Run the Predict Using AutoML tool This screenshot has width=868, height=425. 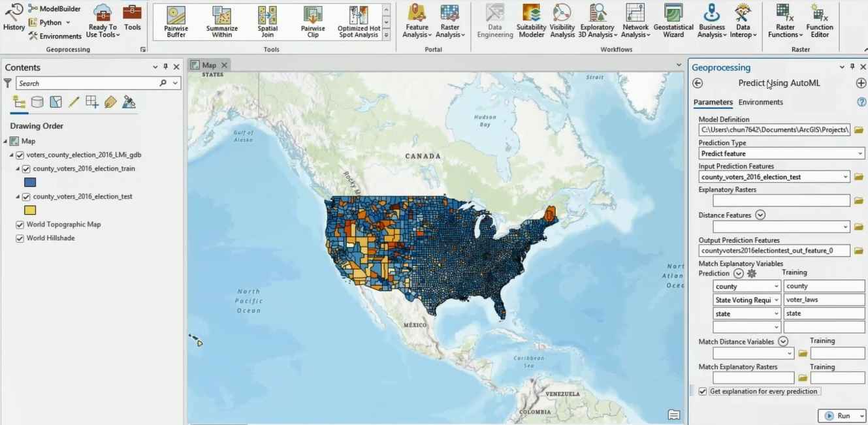(x=837, y=416)
